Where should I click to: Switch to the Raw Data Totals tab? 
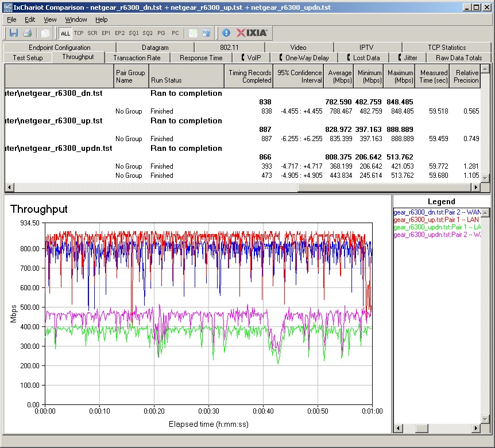pyautogui.click(x=459, y=58)
